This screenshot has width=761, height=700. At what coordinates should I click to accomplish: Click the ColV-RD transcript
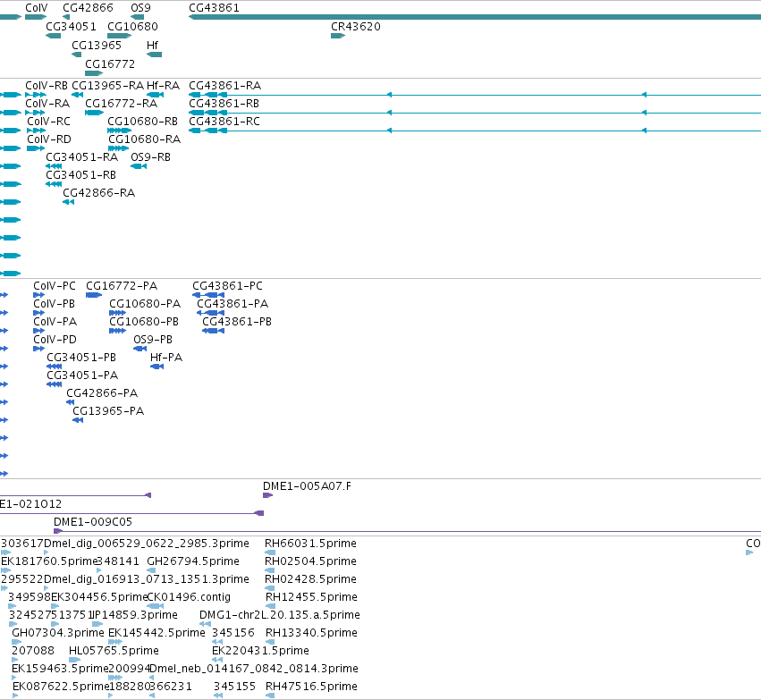coord(36,148)
